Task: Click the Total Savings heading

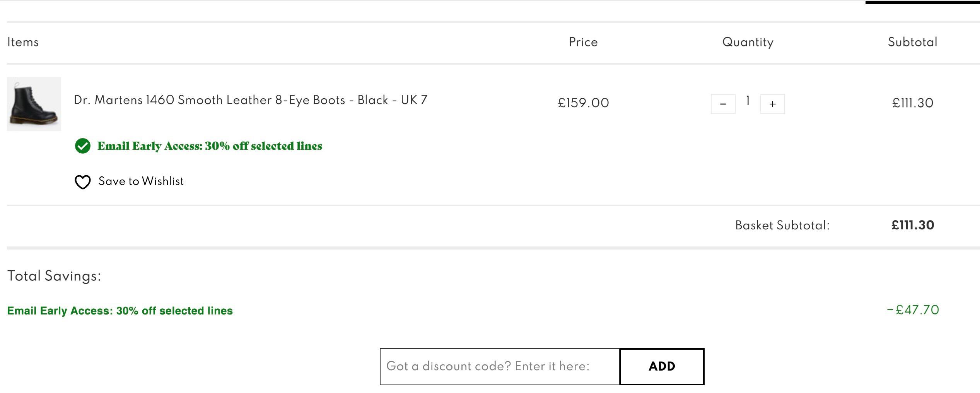Action: pos(54,276)
